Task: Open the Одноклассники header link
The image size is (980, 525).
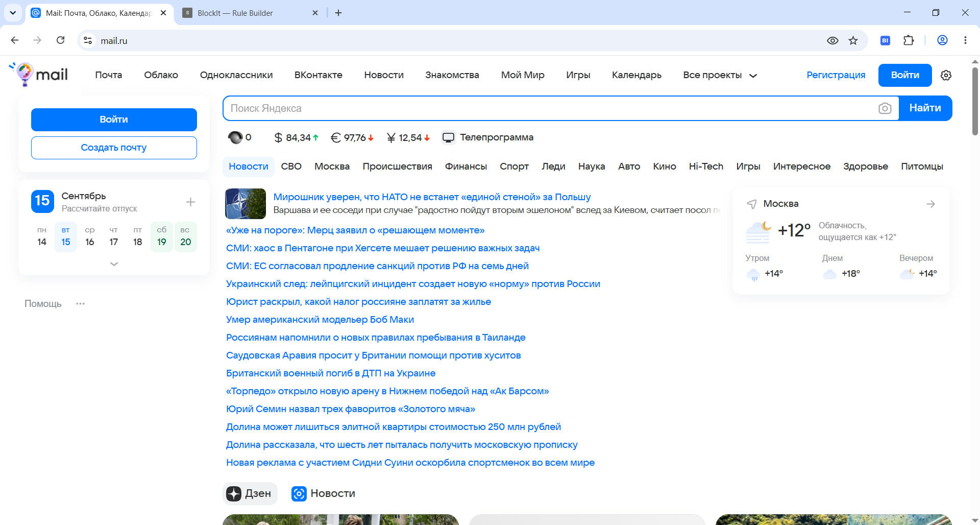Action: point(236,75)
